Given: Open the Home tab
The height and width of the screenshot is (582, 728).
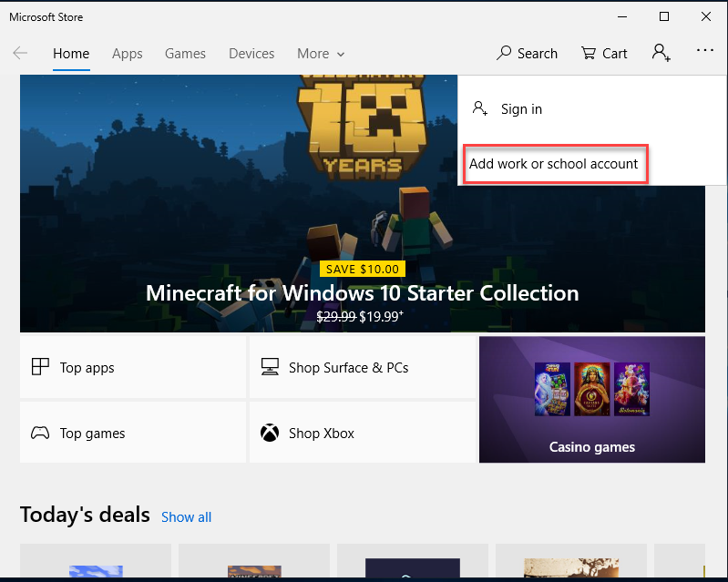Looking at the screenshot, I should [x=71, y=54].
